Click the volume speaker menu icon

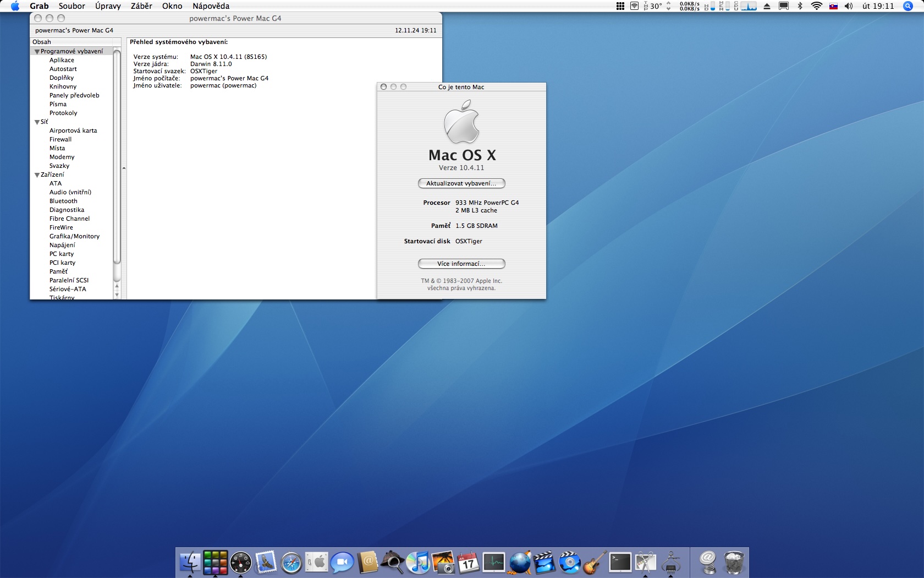tap(849, 6)
